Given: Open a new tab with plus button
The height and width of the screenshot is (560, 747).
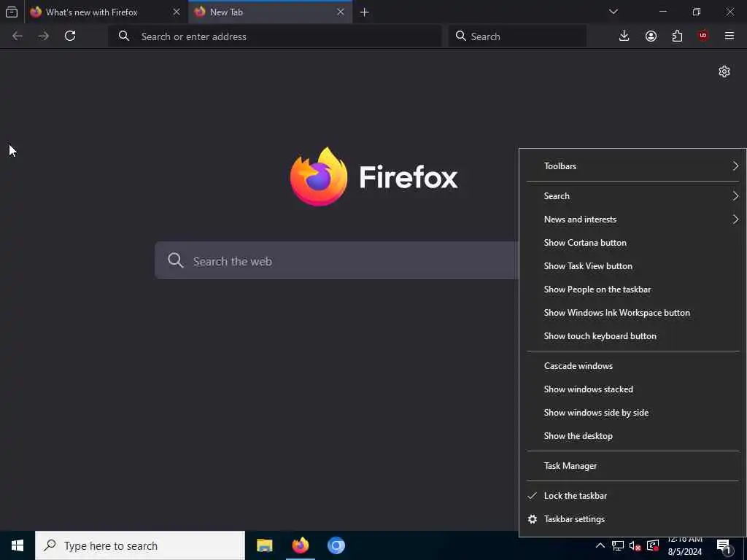Looking at the screenshot, I should click(365, 12).
